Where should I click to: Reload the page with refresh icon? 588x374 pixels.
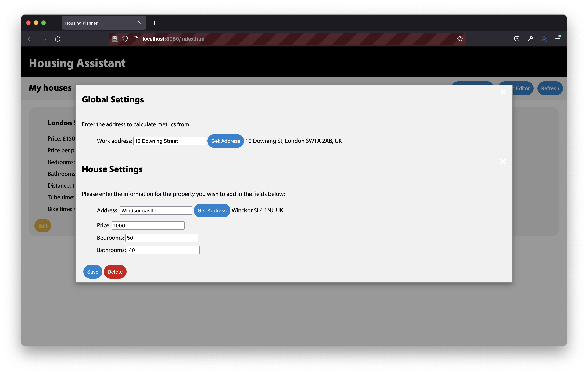pos(58,39)
